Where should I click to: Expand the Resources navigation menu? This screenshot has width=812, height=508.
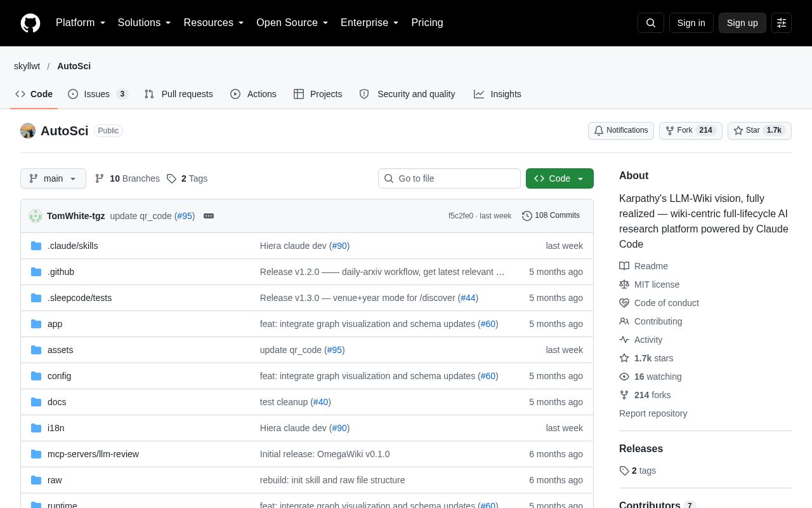click(214, 23)
